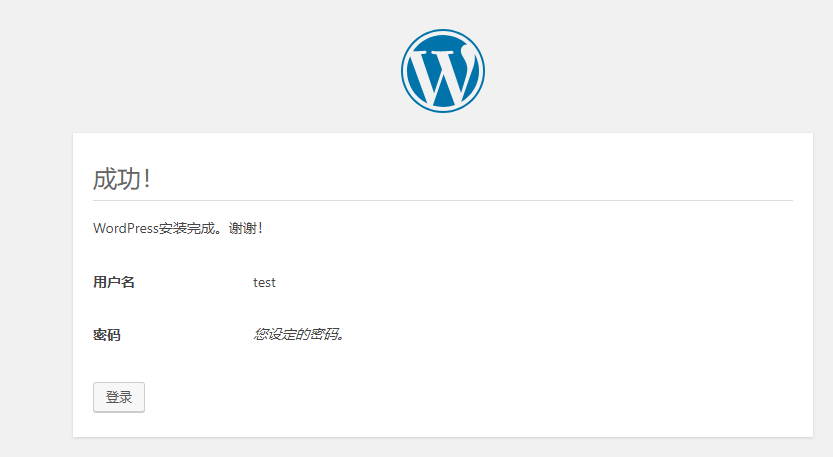The height and width of the screenshot is (457, 833).
Task: Click the italic 您设定的密码 hint text
Action: [x=299, y=335]
